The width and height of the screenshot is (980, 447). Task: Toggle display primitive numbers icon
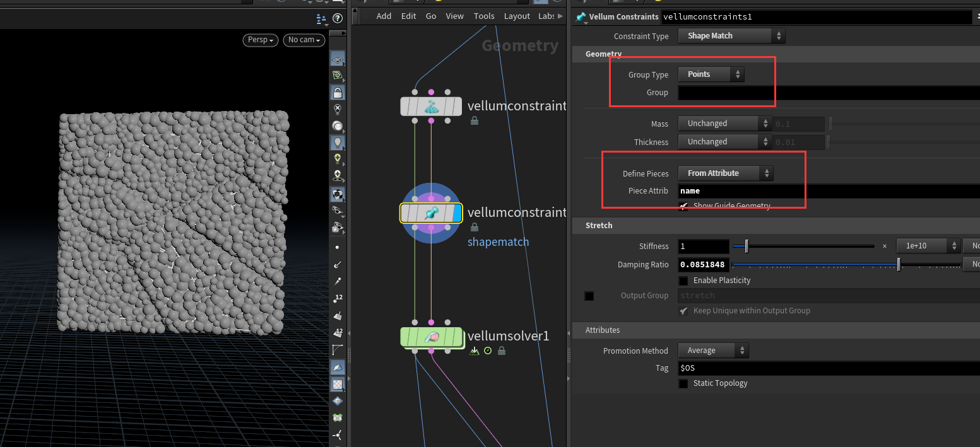click(338, 332)
